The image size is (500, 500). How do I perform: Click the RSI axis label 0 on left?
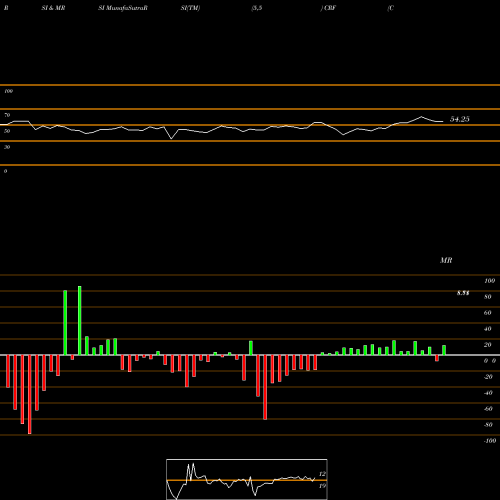5,171
